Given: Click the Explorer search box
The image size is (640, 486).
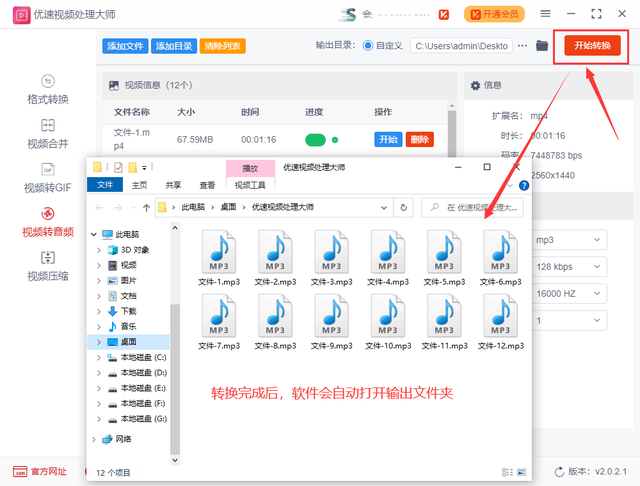Looking at the screenshot, I should point(472,208).
